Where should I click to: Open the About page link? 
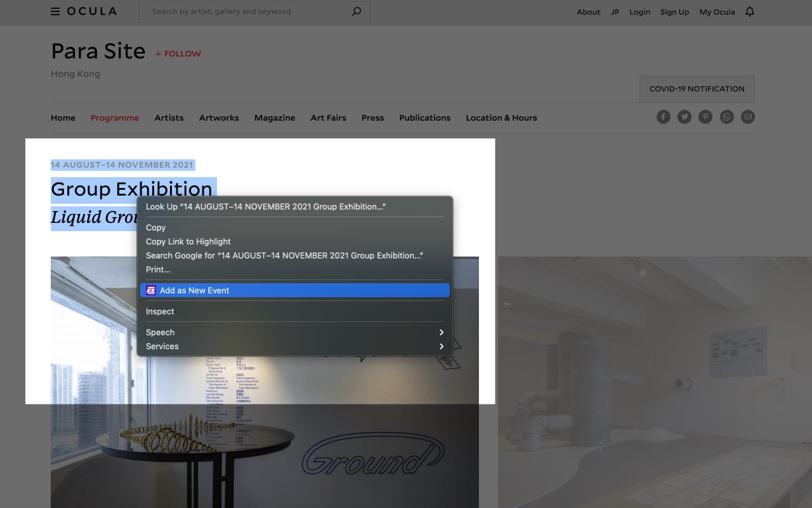point(588,12)
